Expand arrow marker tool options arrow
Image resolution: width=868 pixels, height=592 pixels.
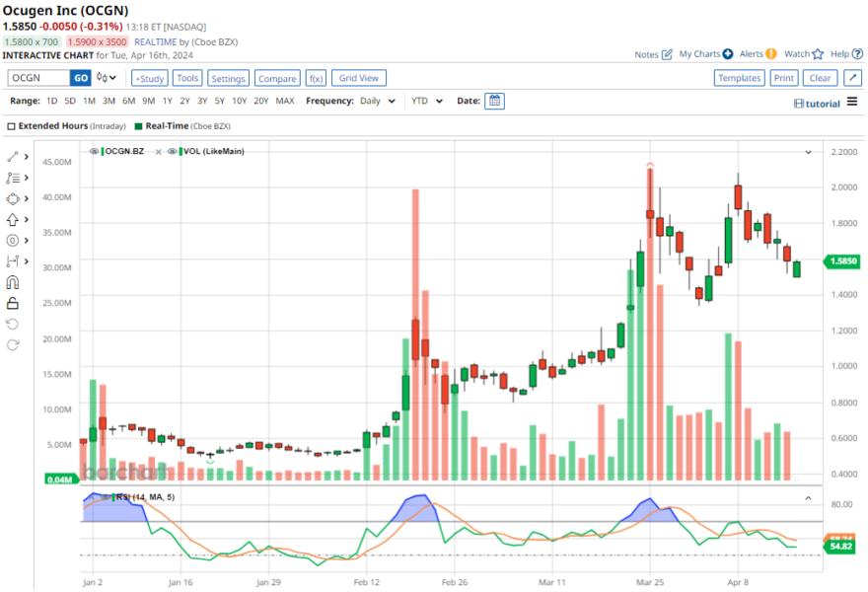click(27, 220)
